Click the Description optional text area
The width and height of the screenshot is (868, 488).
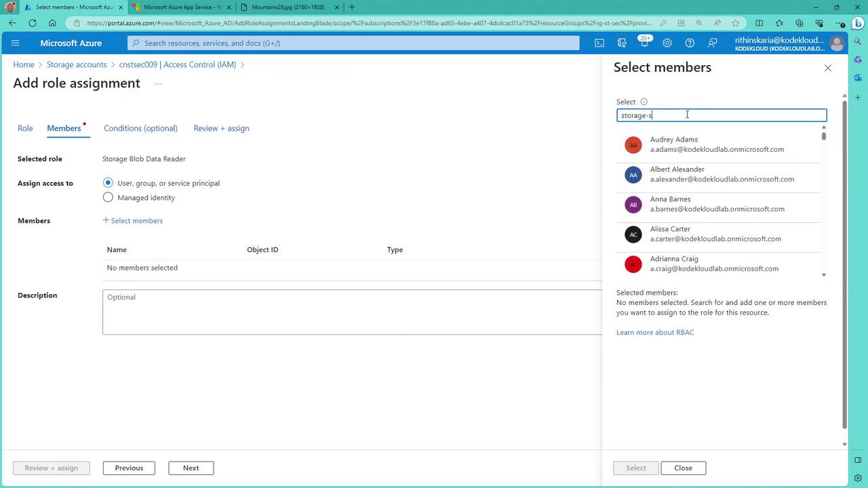click(x=352, y=312)
